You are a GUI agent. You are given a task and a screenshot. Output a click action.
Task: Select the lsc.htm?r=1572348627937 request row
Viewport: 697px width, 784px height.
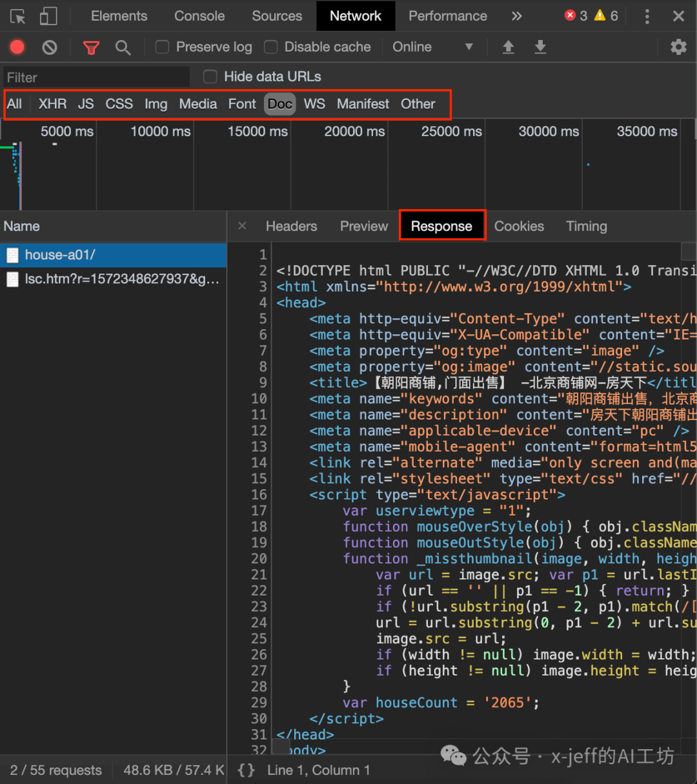(x=113, y=279)
